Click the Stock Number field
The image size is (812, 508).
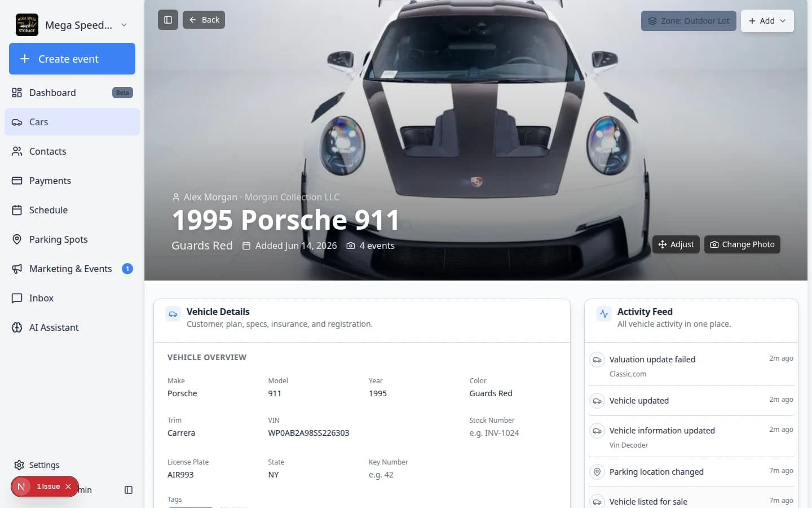(x=494, y=433)
